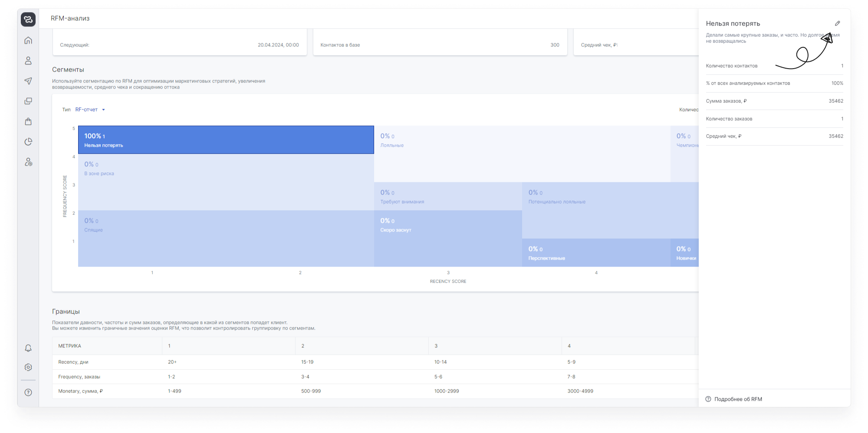Click the Количество заказов row in side panel
The image size is (868, 433).
click(775, 119)
